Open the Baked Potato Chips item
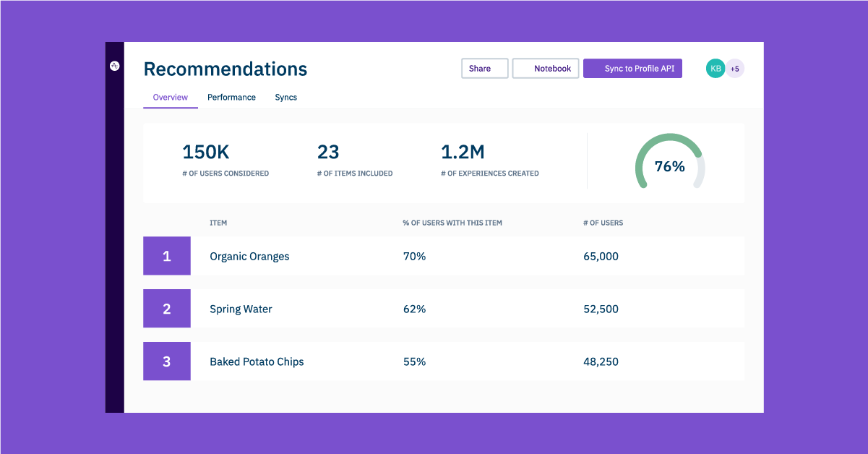The image size is (868, 454). [257, 362]
